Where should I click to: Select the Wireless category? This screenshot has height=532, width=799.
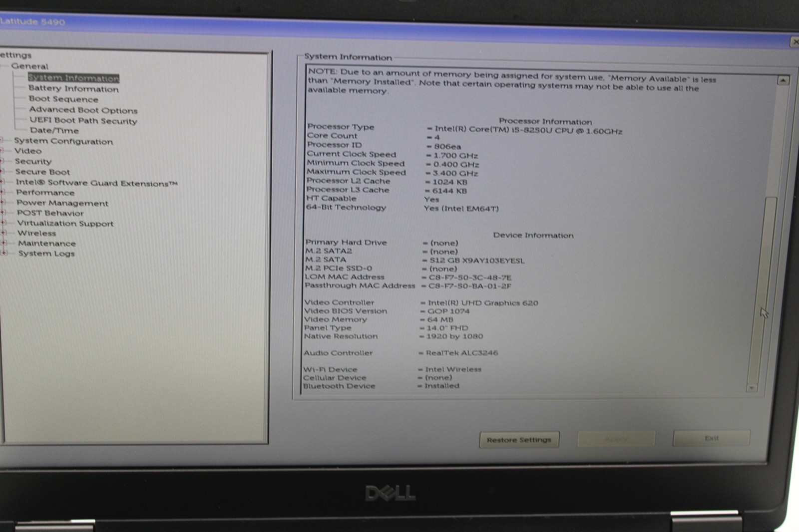tap(36, 234)
